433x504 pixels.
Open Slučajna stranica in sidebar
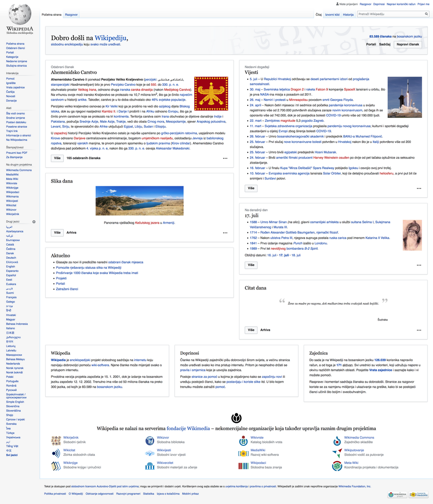click(16, 65)
